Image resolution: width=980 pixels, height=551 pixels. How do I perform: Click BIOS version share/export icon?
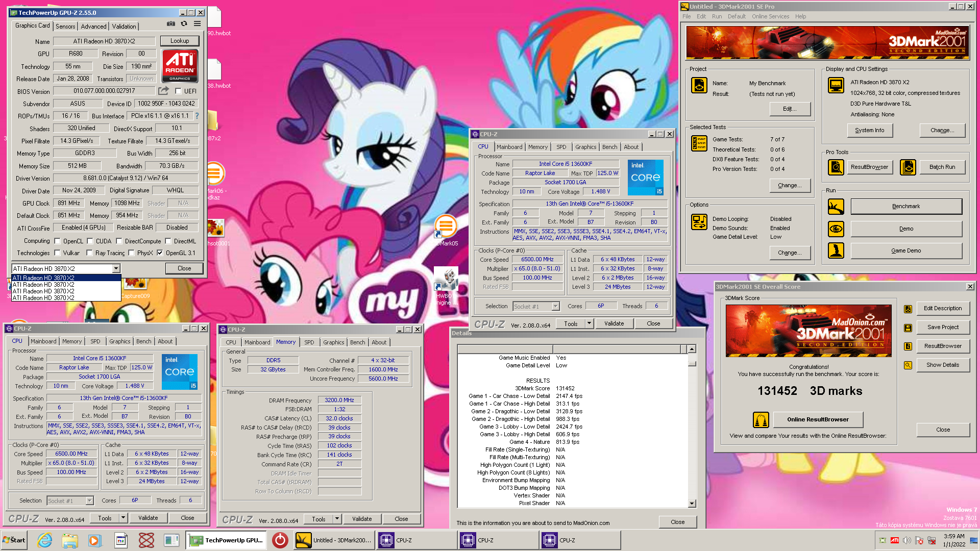point(163,91)
